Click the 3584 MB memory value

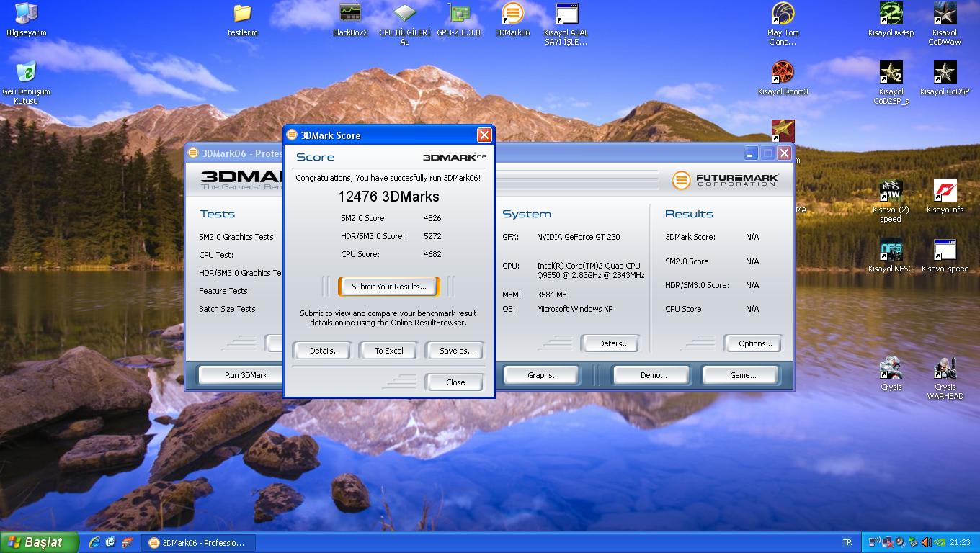click(552, 295)
